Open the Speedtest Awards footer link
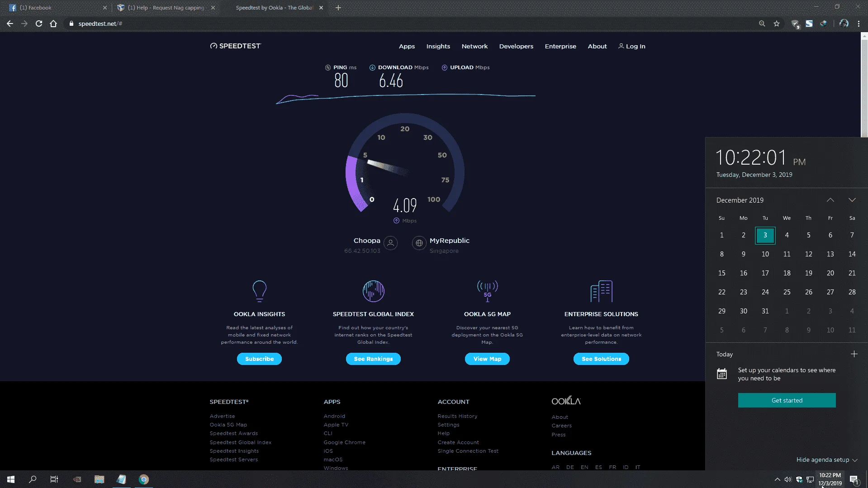 (233, 433)
